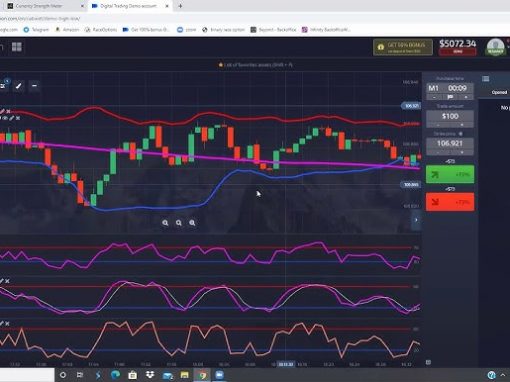The image size is (510, 382).
Task: Click the middle zoom magnifier icon
Action: click(x=179, y=223)
